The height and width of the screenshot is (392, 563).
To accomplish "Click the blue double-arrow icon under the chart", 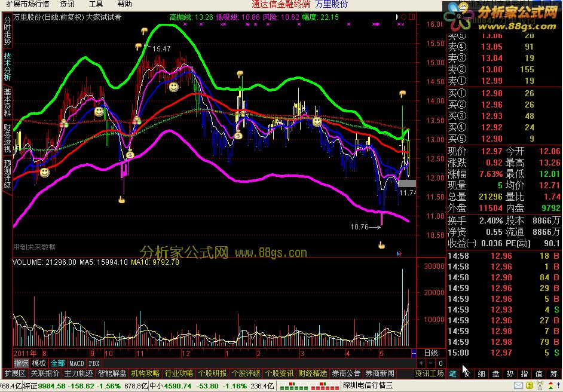I will tap(399, 253).
